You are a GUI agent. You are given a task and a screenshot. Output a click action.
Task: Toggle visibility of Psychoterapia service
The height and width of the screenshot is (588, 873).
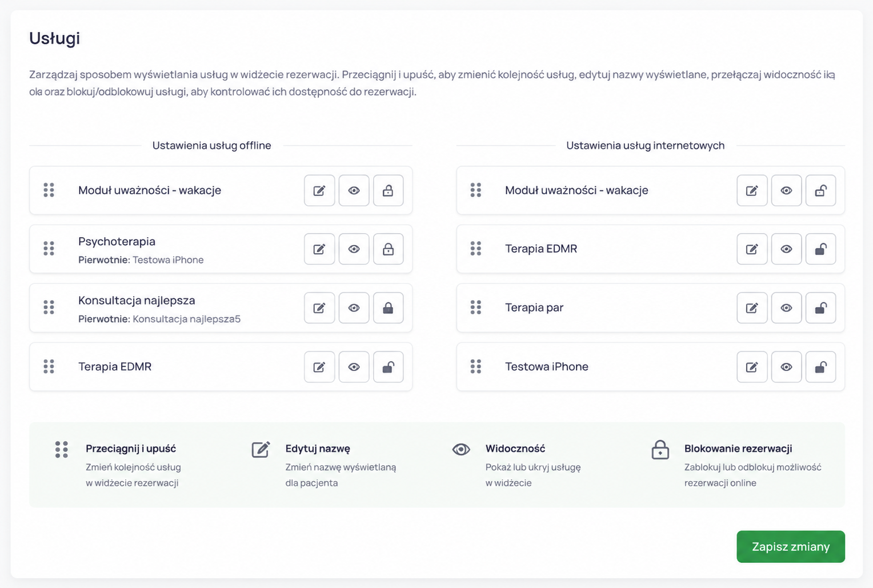[x=354, y=249]
